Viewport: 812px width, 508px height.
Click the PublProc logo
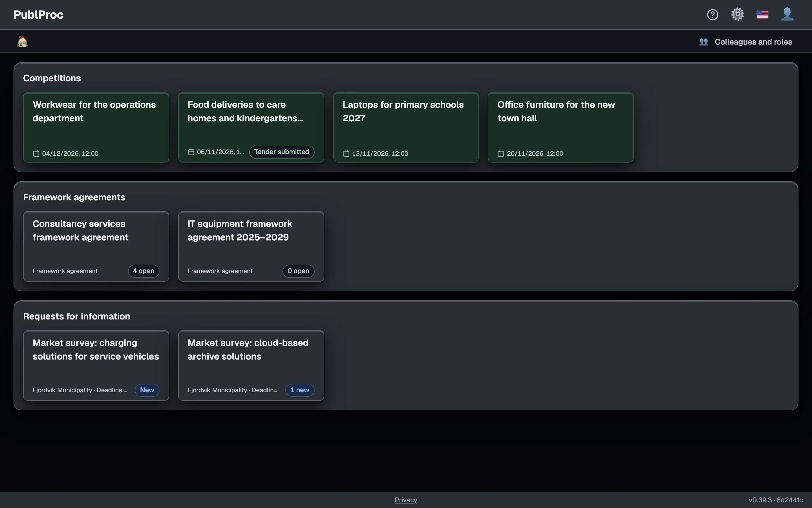click(39, 15)
